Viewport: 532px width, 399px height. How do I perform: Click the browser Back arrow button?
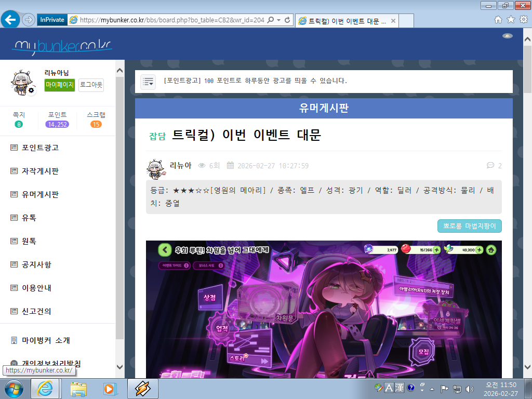click(x=11, y=20)
